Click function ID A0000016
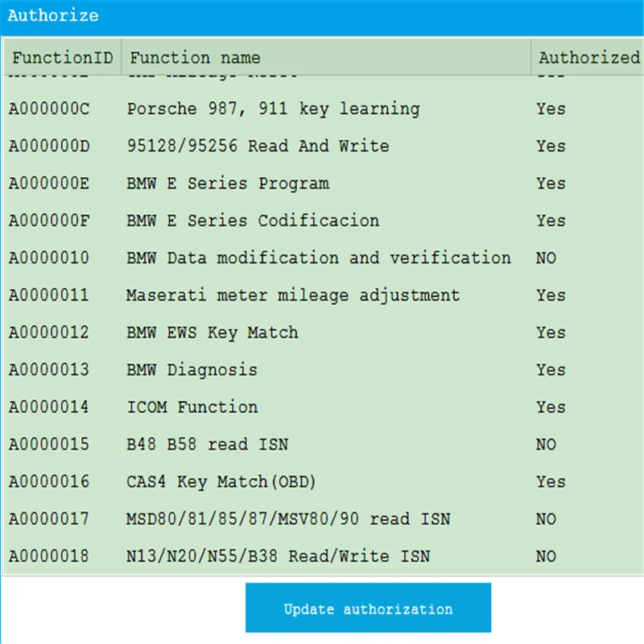The image size is (644, 644). (49, 481)
